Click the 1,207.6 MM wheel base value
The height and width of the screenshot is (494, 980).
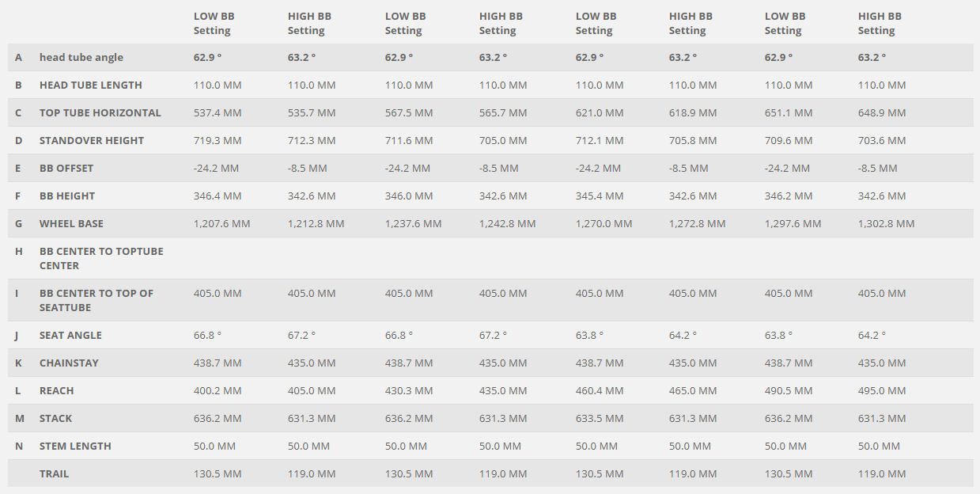[221, 224]
